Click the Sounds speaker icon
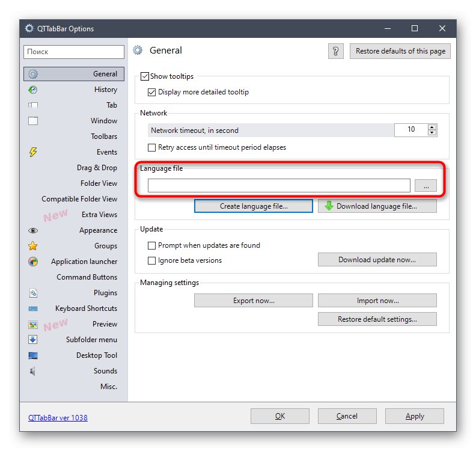476x451 pixels. click(33, 371)
